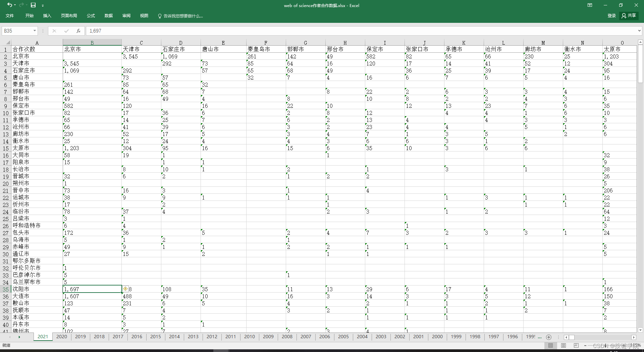644x352 pixels.
Task: Switch to the 公式 ribbon tab
Action: (x=91, y=16)
